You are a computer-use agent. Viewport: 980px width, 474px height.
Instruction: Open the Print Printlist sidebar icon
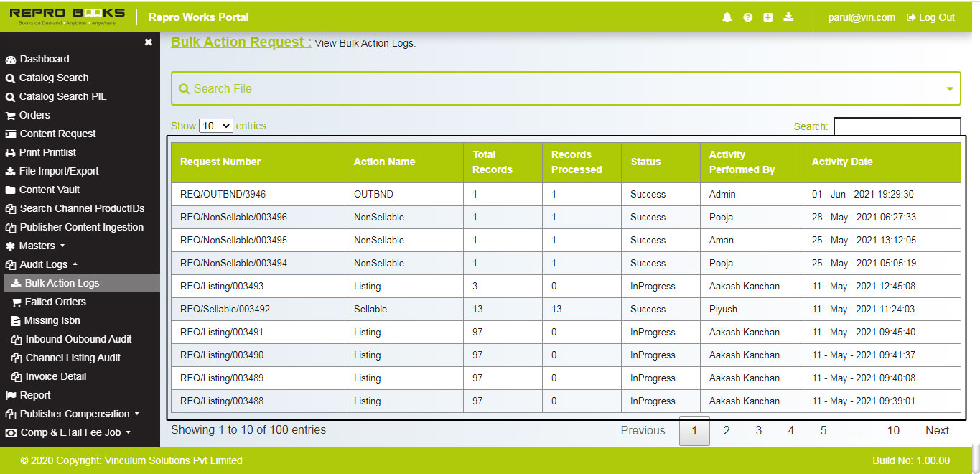pyautogui.click(x=10, y=152)
